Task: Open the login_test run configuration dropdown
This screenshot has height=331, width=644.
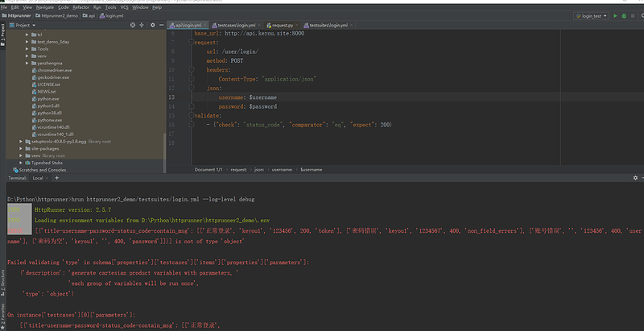Action: 591,16
